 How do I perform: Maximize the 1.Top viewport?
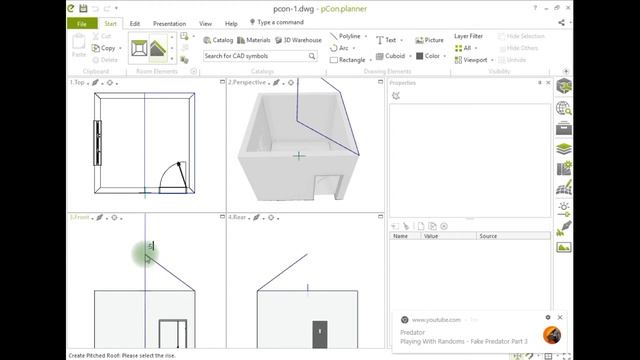pos(222,82)
